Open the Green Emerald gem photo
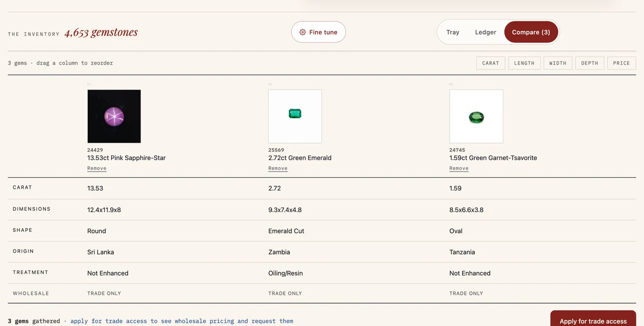The width and height of the screenshot is (644, 326). click(295, 116)
